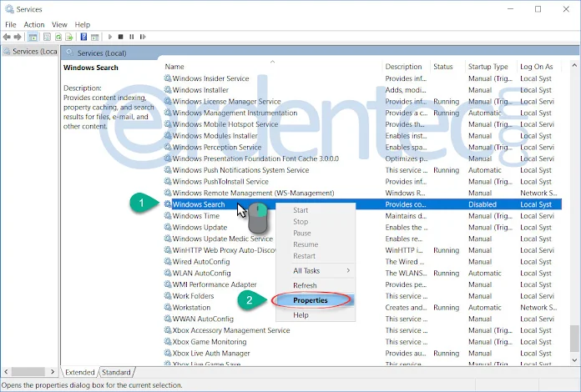The image size is (581, 392).
Task: Click the tree pane scroll right arrow
Action: [x=53, y=371]
